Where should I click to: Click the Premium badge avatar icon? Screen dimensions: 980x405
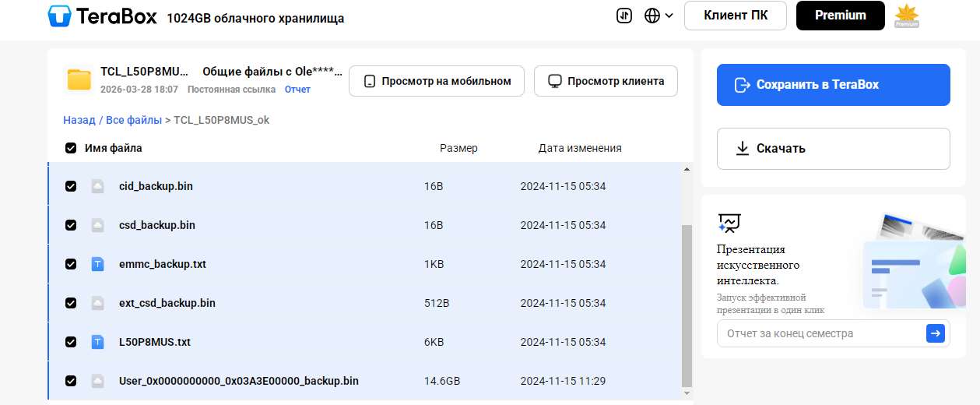click(907, 16)
